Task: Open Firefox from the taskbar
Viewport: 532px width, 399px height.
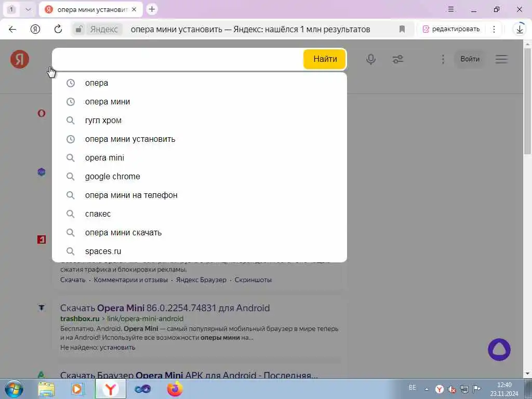Action: (x=175, y=389)
